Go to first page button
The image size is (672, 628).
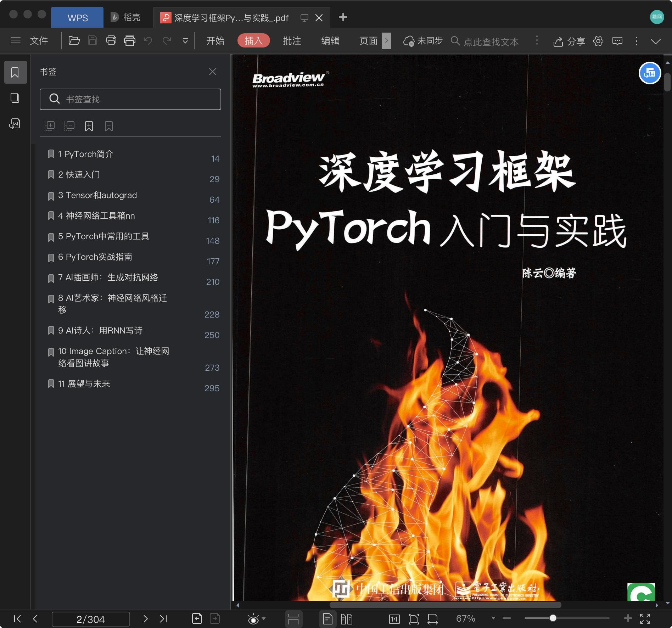pyautogui.click(x=17, y=619)
